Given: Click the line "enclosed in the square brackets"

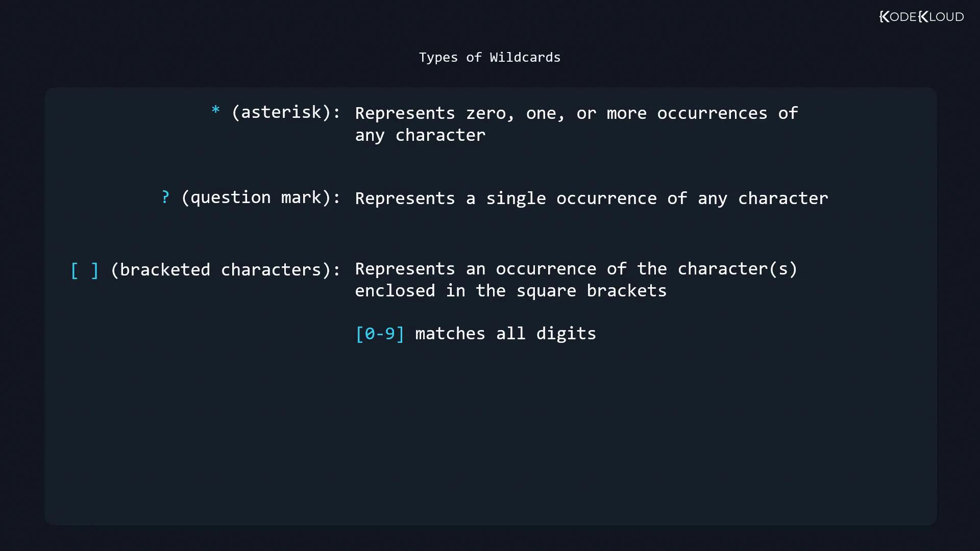Looking at the screenshot, I should [x=510, y=291].
